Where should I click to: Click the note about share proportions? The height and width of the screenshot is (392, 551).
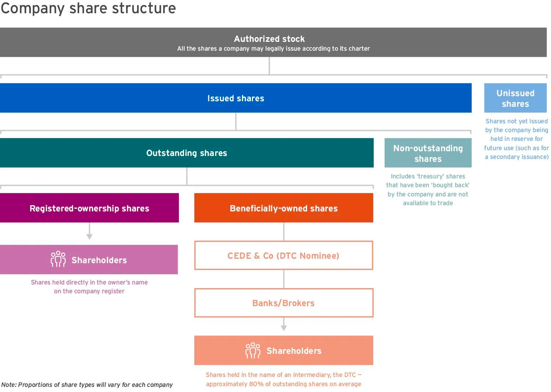[87, 385]
